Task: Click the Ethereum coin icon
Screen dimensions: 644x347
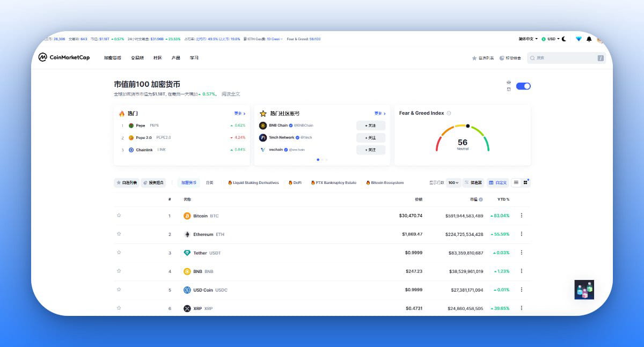Action: coord(187,234)
